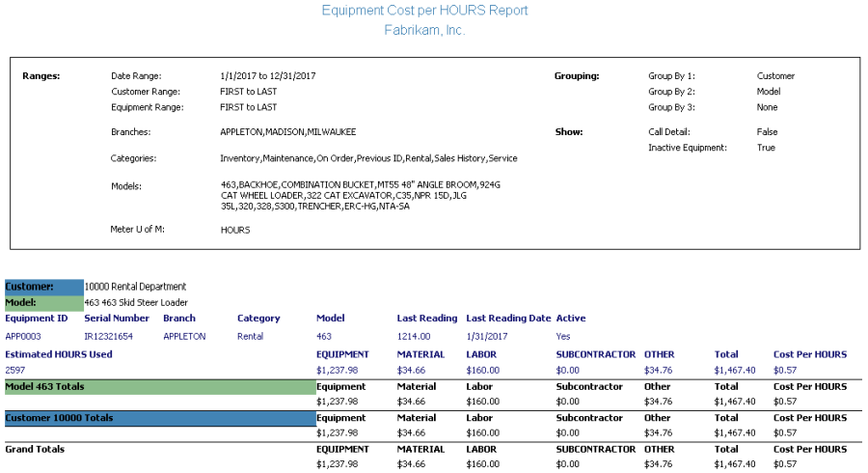868x473 pixels.
Task: Select the Customer 10000 Totals blue bar
Action: click(x=159, y=418)
